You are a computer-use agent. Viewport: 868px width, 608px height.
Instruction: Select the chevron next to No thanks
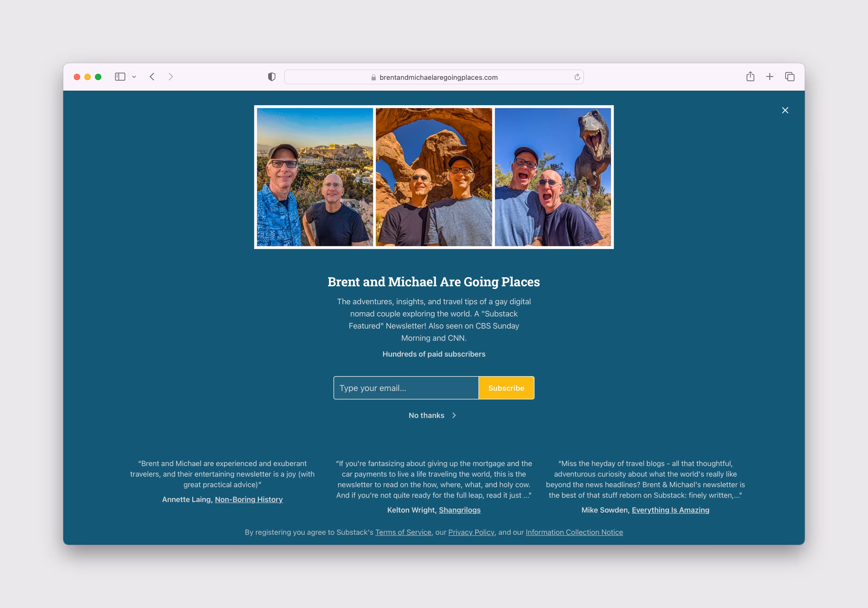454,415
